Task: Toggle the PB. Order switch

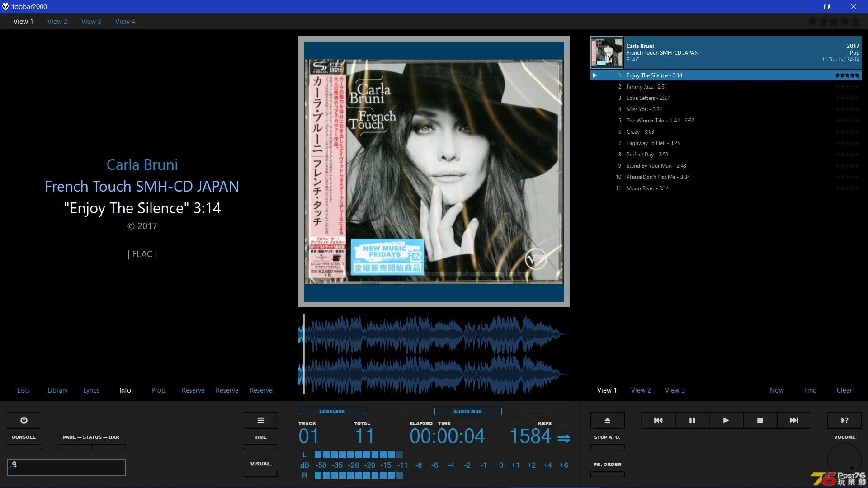Action: 608,474
